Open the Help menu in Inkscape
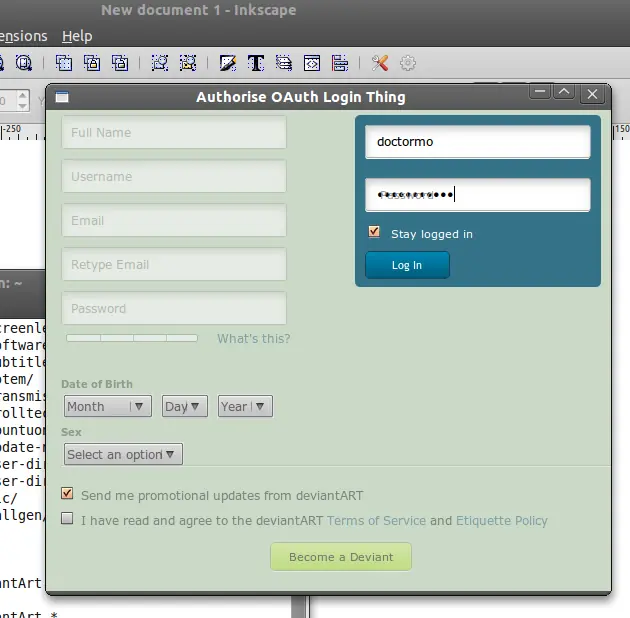630x618 pixels. coord(77,36)
